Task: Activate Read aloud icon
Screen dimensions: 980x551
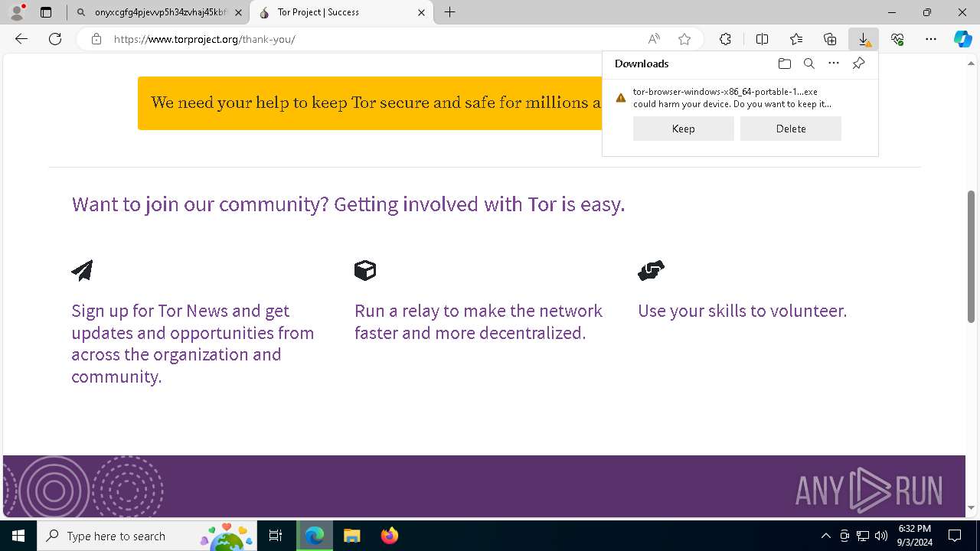Action: (x=654, y=39)
